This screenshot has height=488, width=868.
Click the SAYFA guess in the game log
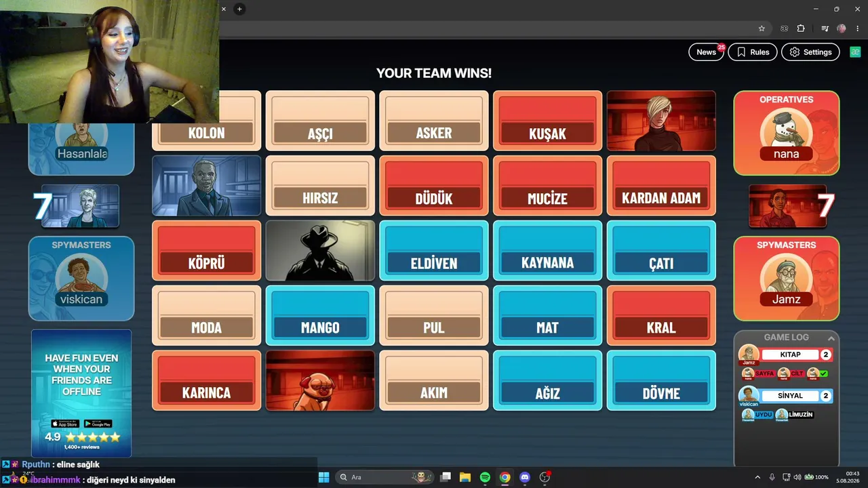[x=764, y=373]
